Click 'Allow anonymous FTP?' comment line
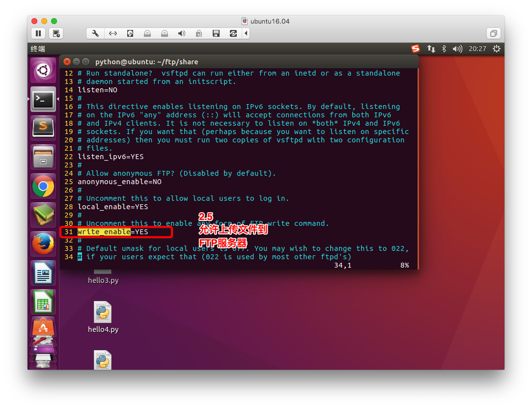 [176, 174]
